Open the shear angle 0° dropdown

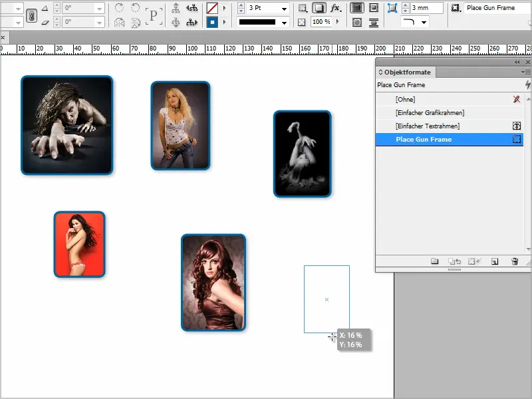(x=99, y=23)
